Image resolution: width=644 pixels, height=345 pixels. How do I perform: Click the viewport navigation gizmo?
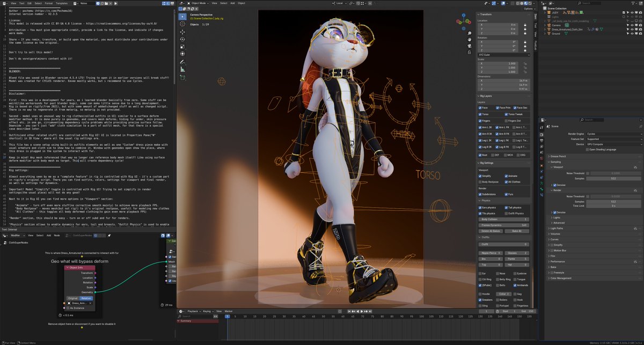465,21
